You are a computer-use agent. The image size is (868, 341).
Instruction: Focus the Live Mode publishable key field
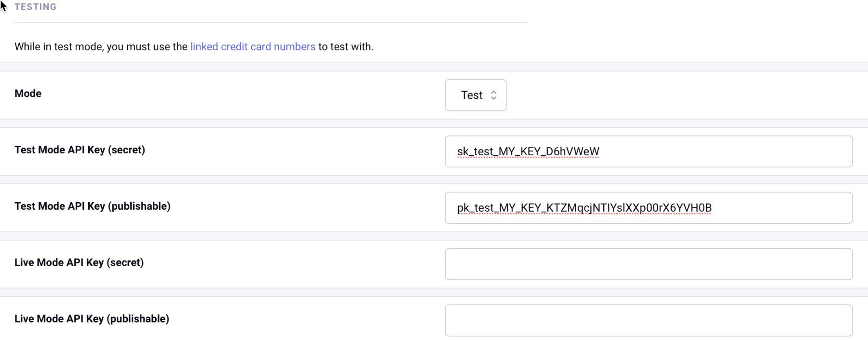point(649,320)
